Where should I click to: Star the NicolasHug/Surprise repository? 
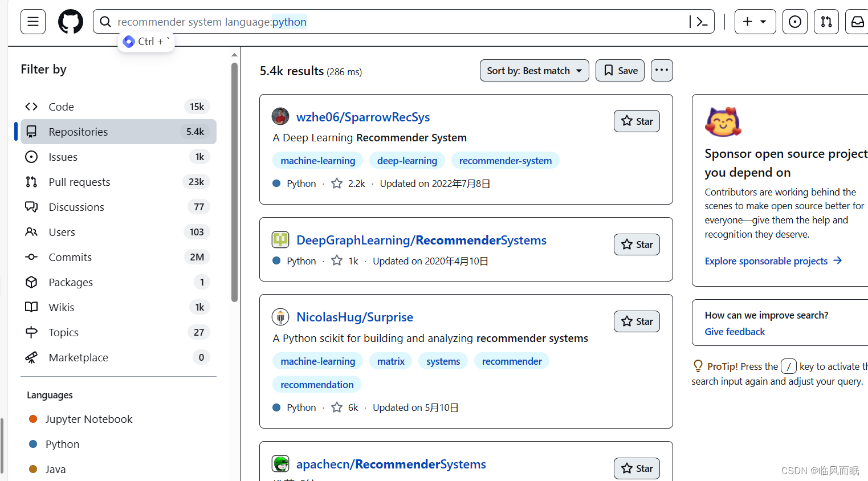pyautogui.click(x=637, y=321)
